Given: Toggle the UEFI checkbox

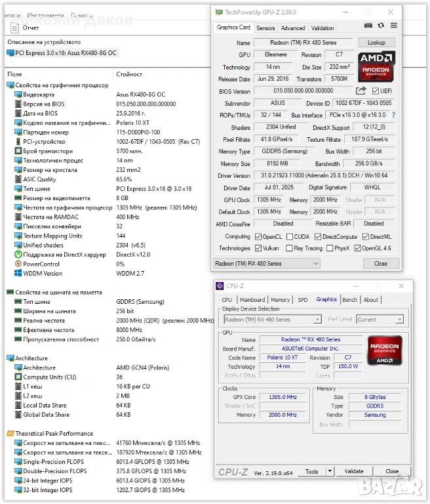Looking at the screenshot, I should 376,91.
